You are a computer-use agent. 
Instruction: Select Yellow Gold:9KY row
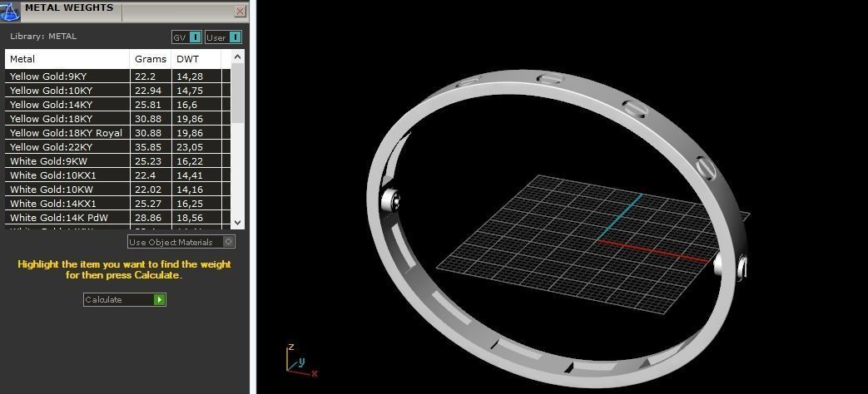coord(118,76)
